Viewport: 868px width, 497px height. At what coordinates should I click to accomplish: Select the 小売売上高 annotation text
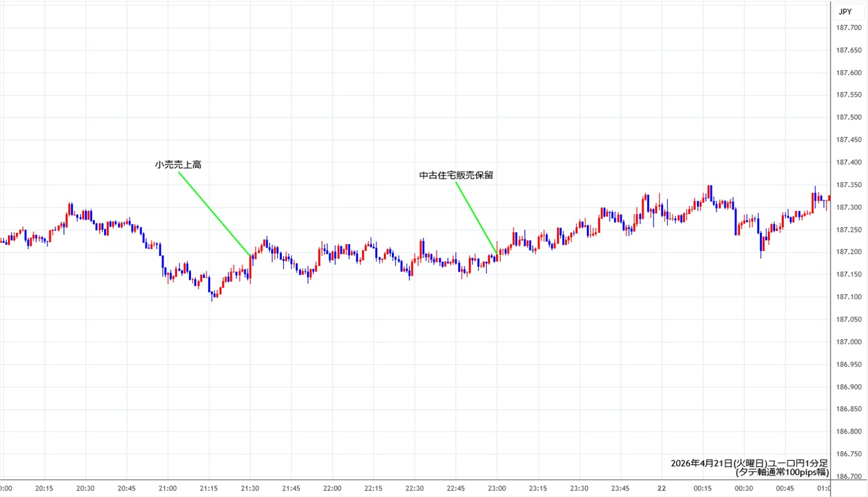(x=178, y=164)
